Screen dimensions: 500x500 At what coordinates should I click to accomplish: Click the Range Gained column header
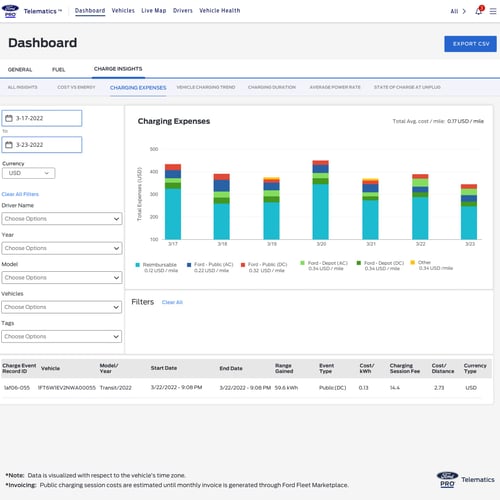(x=284, y=368)
